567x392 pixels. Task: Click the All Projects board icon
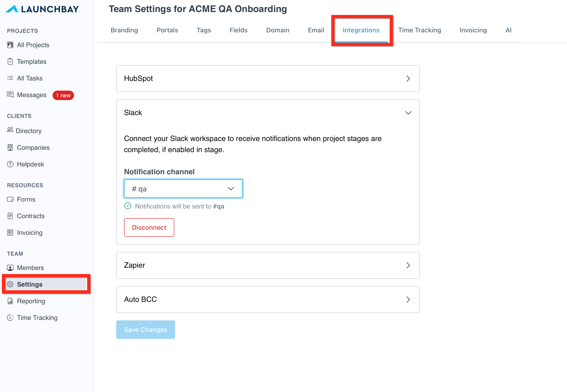(10, 45)
